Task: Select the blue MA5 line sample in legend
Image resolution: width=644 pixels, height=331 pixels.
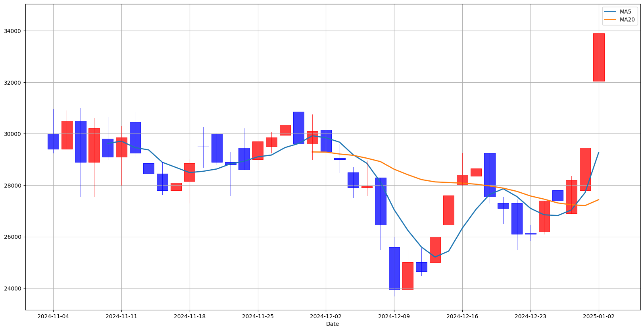Action: tap(610, 12)
